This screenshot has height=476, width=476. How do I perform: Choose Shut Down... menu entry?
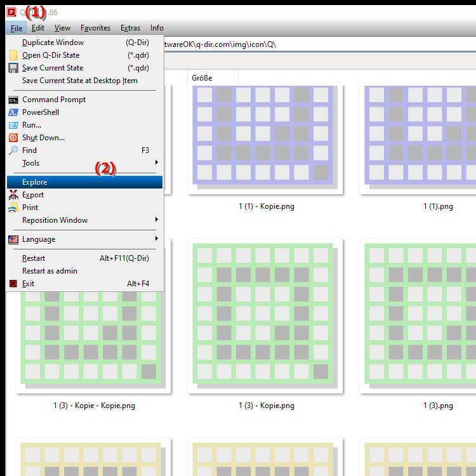[x=84, y=138]
